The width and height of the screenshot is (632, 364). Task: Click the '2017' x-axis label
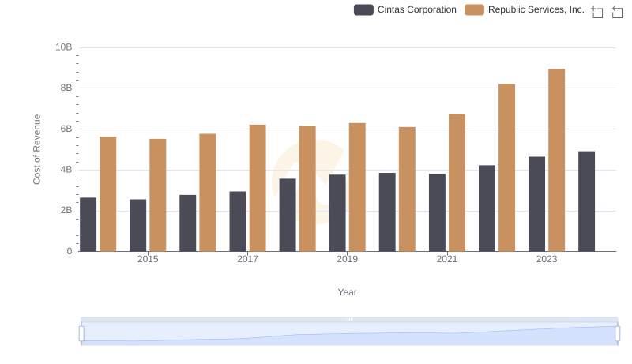click(247, 259)
